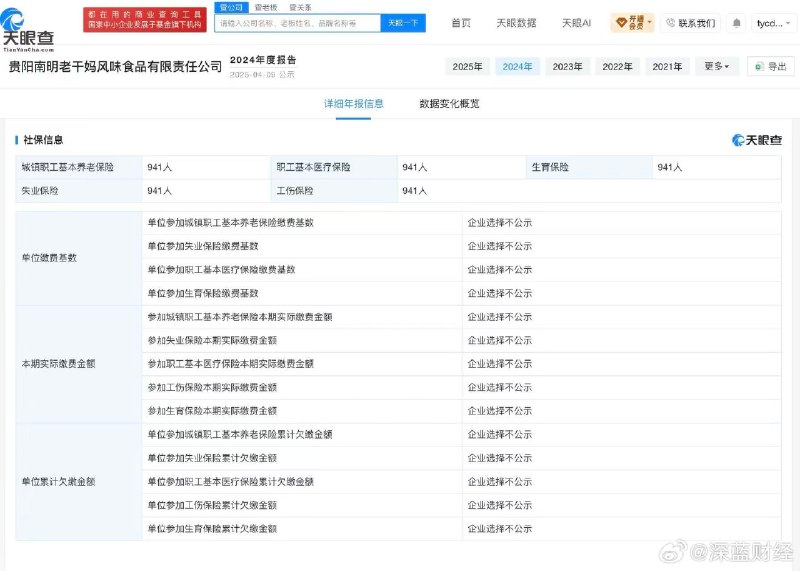Click the 2024年度报告 heading
The width and height of the screenshot is (800, 571).
click(263, 60)
